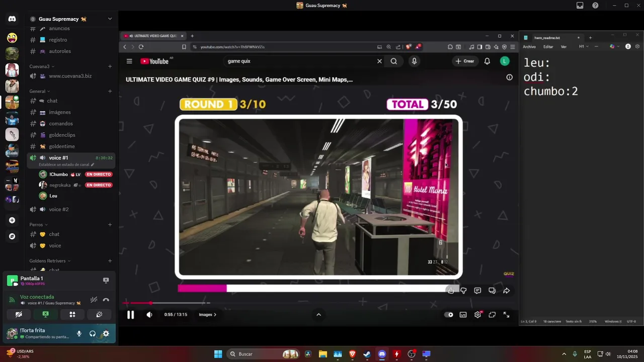Image resolution: width=644 pixels, height=362 pixels.
Task: Open Discord user settings gear
Action: (106, 333)
